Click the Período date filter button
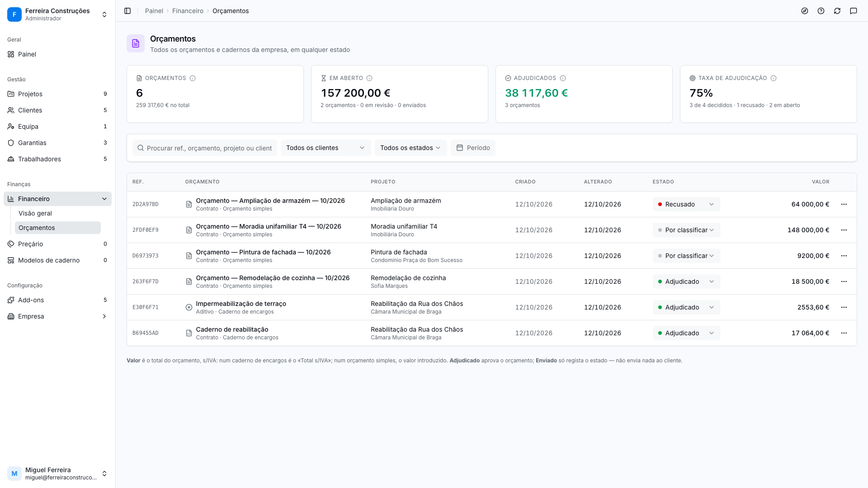Viewport: 868px width, 488px height. (x=473, y=148)
